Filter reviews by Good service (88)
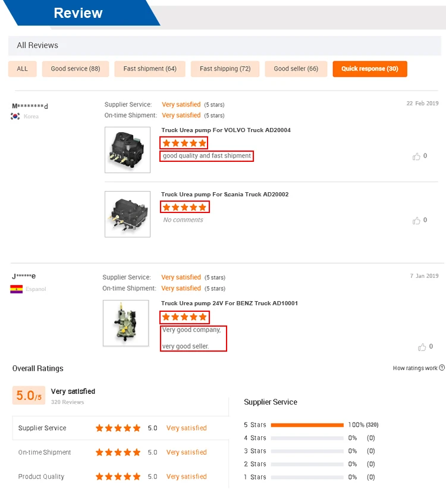Viewport: 446px width, 504px height. click(76, 69)
